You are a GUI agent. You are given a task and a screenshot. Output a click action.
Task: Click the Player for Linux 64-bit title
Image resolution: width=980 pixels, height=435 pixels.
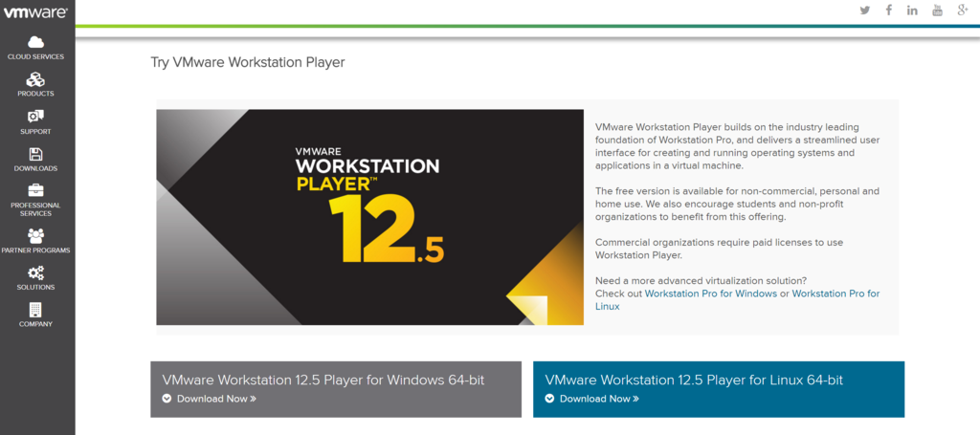pos(694,381)
